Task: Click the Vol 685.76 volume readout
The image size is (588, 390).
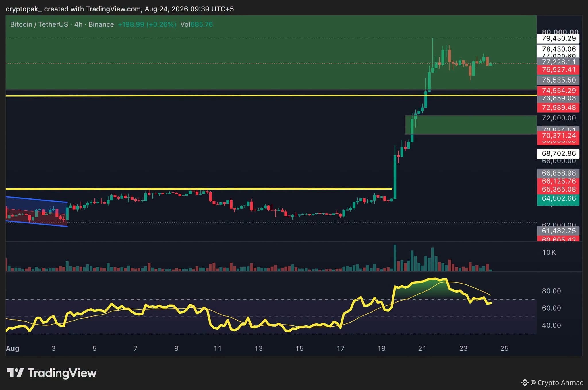Action: (197, 24)
